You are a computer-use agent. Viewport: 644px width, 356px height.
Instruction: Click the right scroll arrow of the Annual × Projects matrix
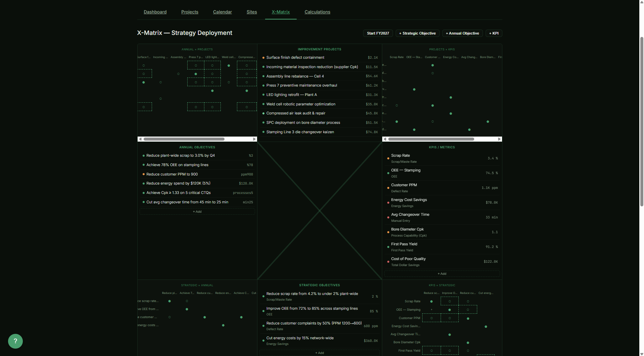[254, 139]
